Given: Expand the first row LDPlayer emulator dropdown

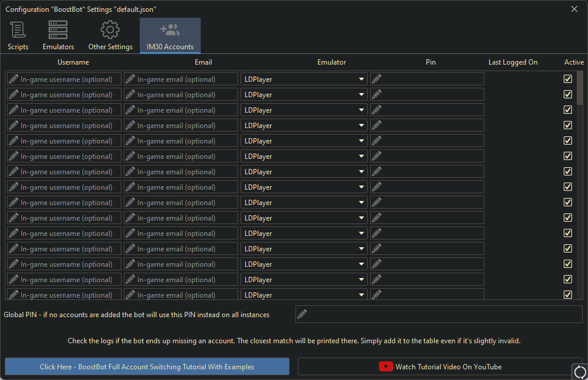Looking at the screenshot, I should coord(362,79).
